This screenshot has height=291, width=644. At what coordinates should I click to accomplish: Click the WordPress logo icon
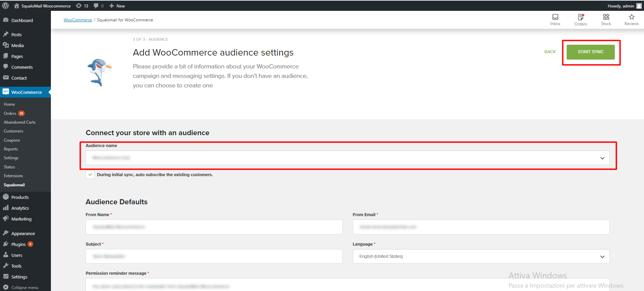pyautogui.click(x=5, y=6)
